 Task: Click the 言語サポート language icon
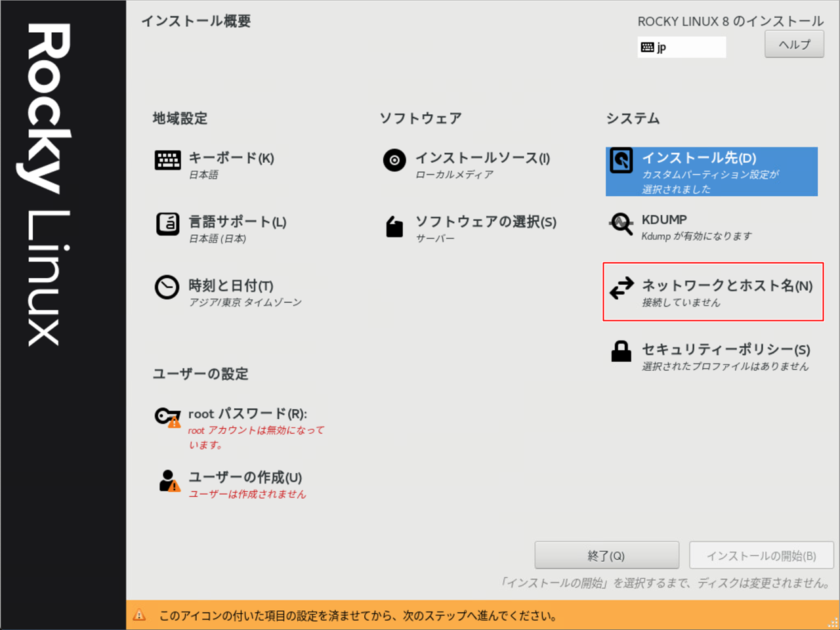point(167,224)
